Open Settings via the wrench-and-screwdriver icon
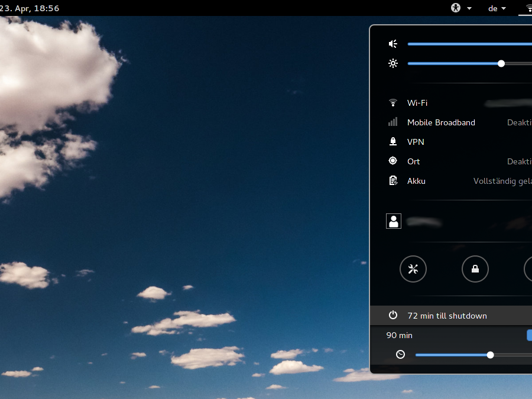The image size is (532, 399). (413, 269)
